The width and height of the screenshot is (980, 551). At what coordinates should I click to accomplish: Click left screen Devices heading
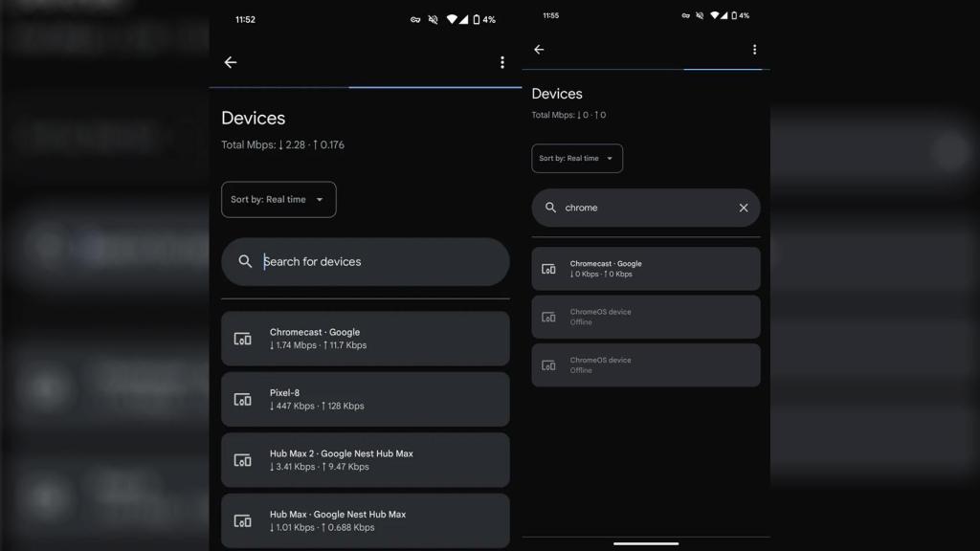253,118
